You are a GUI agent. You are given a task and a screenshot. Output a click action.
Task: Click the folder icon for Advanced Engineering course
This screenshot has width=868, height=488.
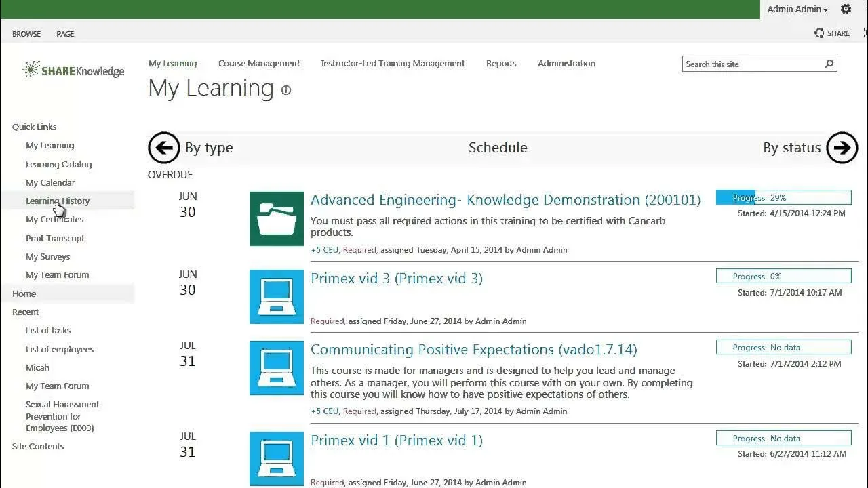[276, 218]
